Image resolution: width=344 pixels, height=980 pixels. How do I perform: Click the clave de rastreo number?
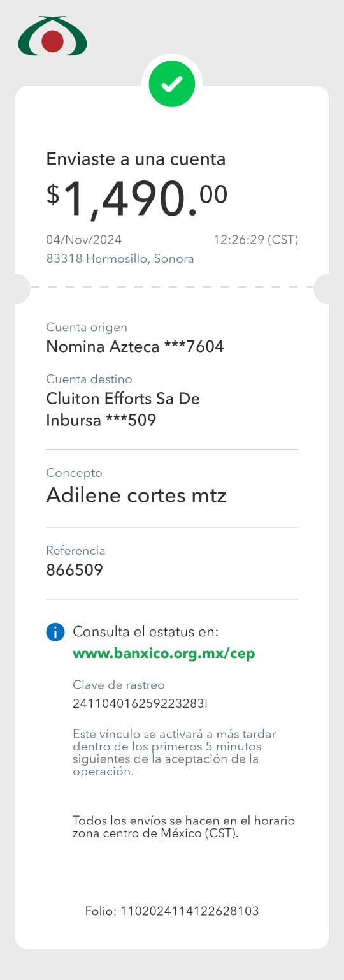[x=140, y=704]
